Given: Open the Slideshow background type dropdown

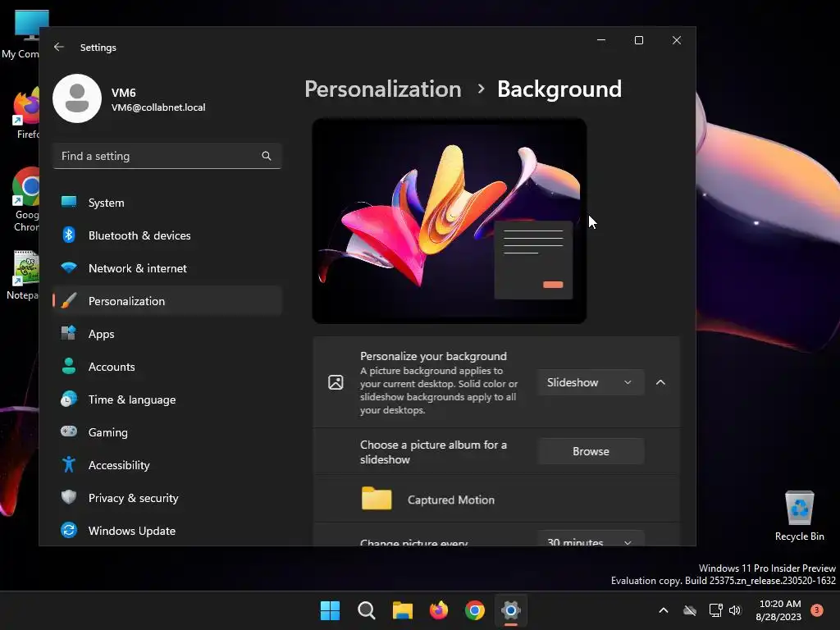Looking at the screenshot, I should tap(591, 382).
